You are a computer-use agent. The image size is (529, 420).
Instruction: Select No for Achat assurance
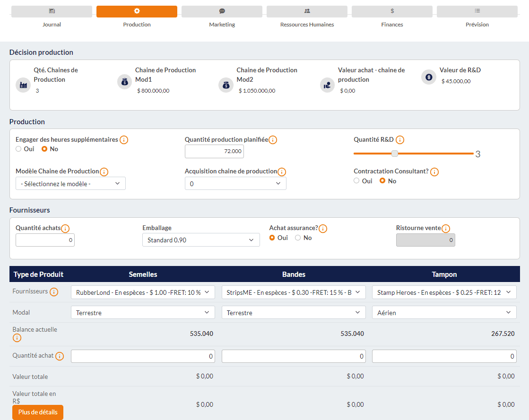298,238
